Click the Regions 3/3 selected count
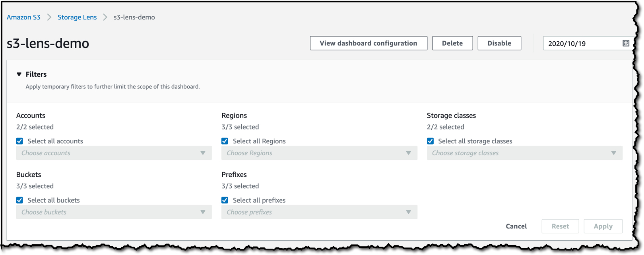644x255 pixels. pos(240,127)
